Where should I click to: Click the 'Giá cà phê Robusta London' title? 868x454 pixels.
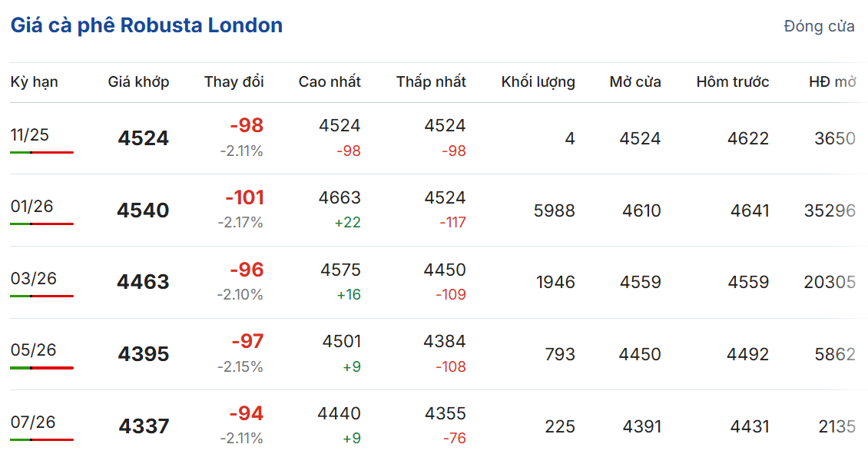146,25
